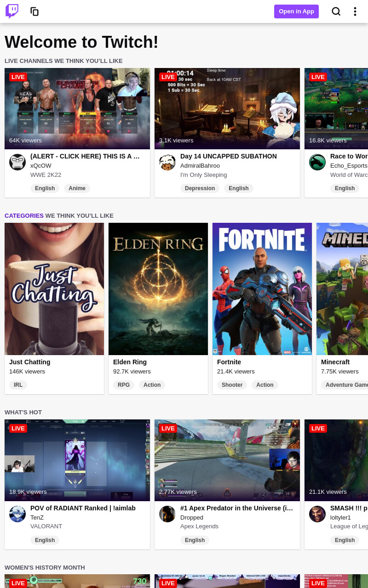Click the Echo_Esports channel name
The height and width of the screenshot is (588, 368).
[x=349, y=165]
